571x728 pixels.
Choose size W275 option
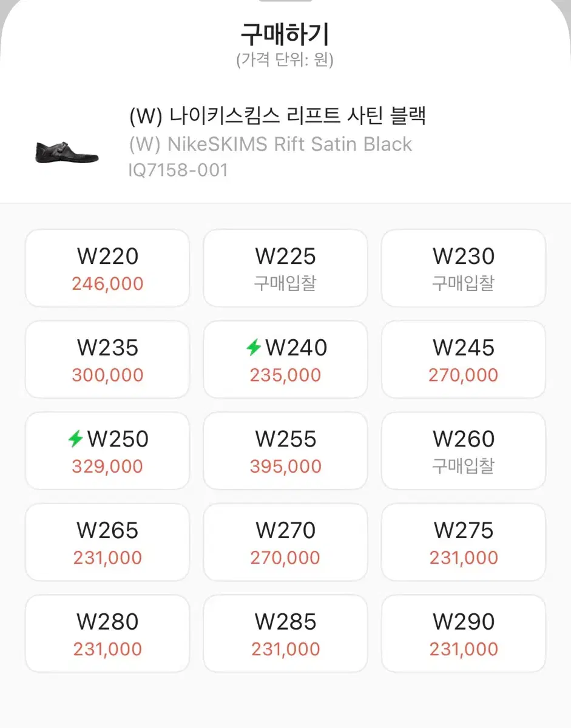click(464, 542)
